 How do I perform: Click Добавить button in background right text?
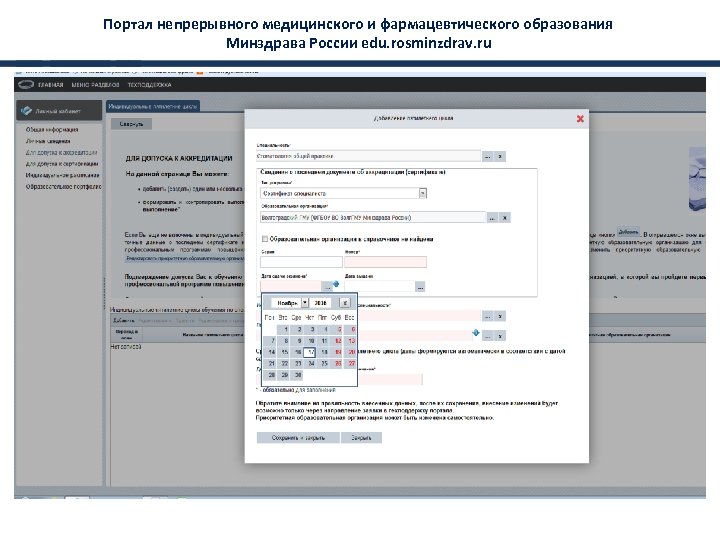click(x=628, y=232)
